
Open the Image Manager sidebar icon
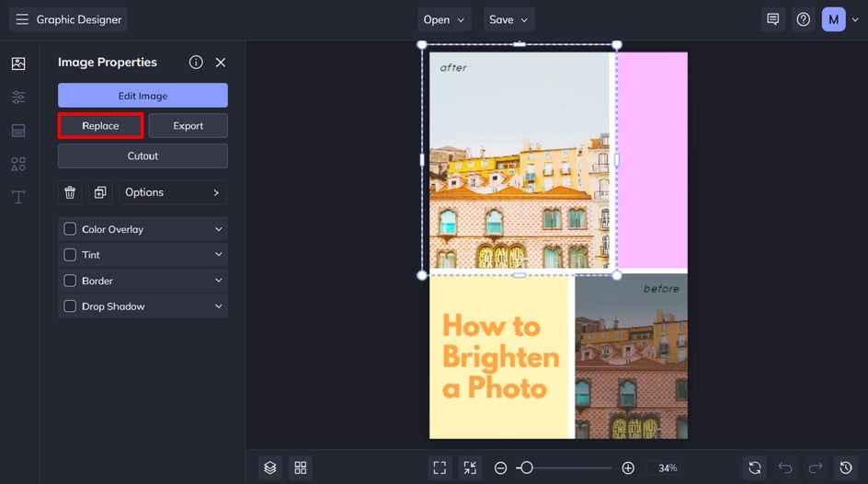point(18,63)
